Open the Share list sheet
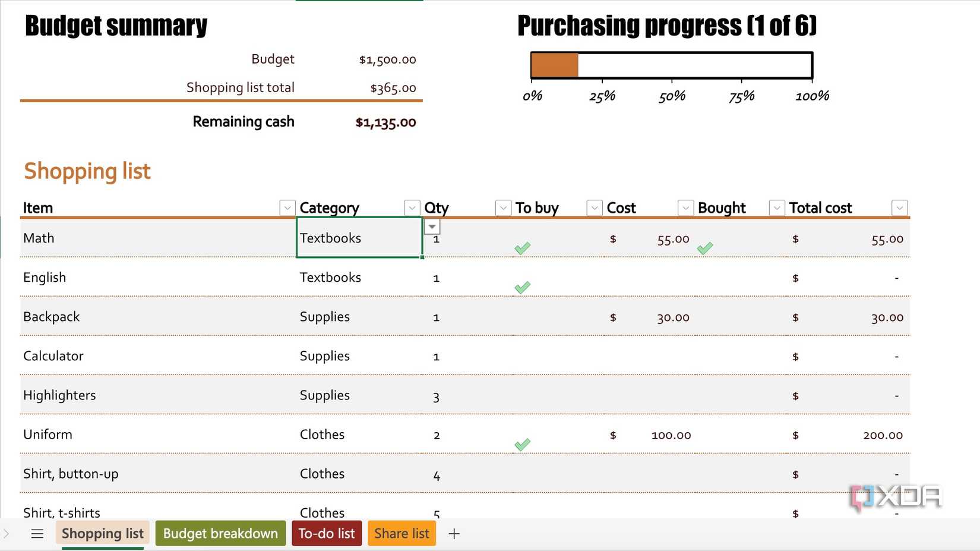This screenshot has width=980, height=551. [x=402, y=533]
